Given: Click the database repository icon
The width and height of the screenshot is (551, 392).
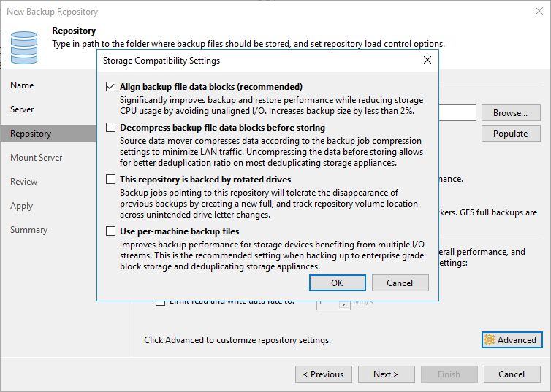Looking at the screenshot, I should [24, 47].
